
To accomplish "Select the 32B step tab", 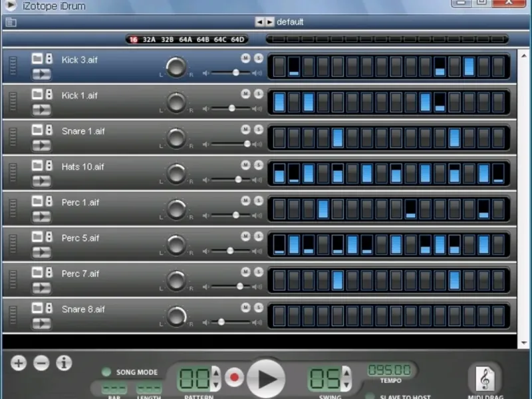I will (168, 40).
